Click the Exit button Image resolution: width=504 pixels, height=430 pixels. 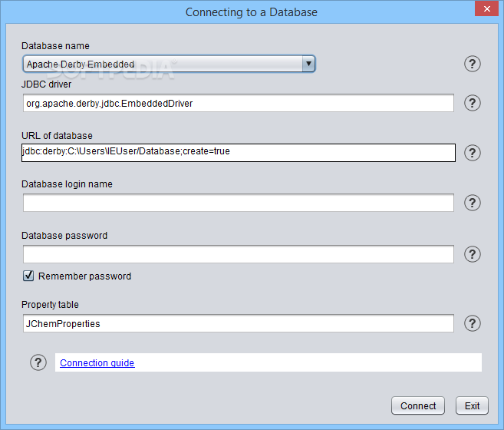[472, 405]
